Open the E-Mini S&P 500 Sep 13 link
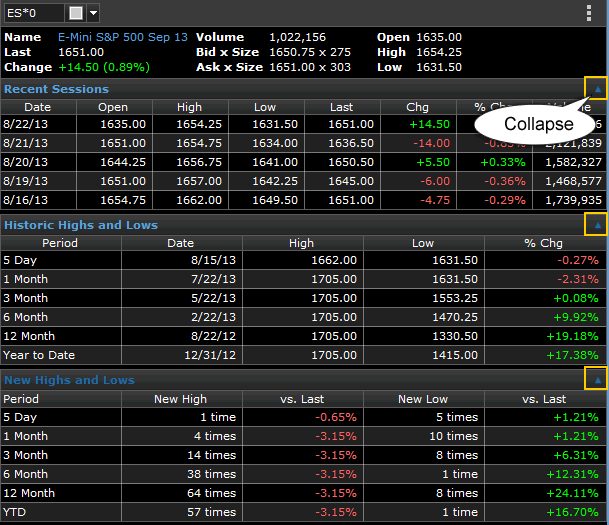 pyautogui.click(x=123, y=37)
